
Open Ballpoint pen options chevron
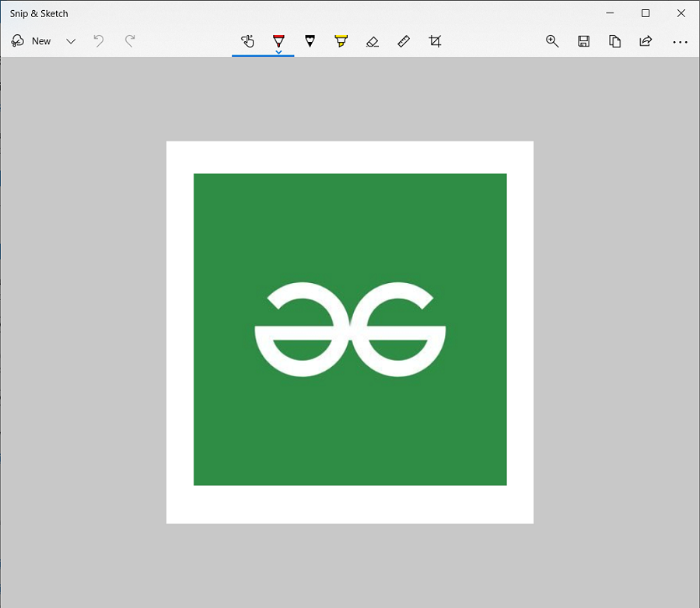coord(278,52)
